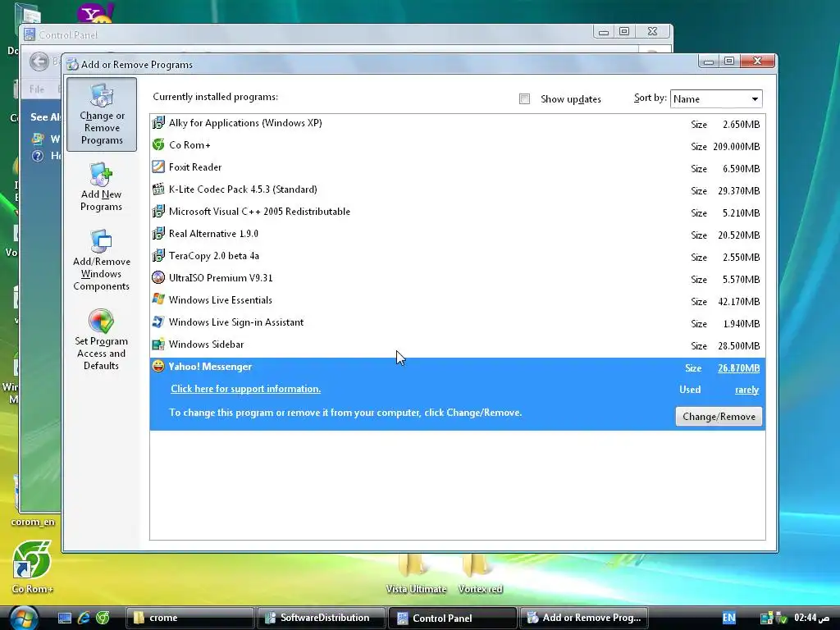Select the Foxit Reader row text
Viewport: 840px width, 630px height.
point(195,167)
